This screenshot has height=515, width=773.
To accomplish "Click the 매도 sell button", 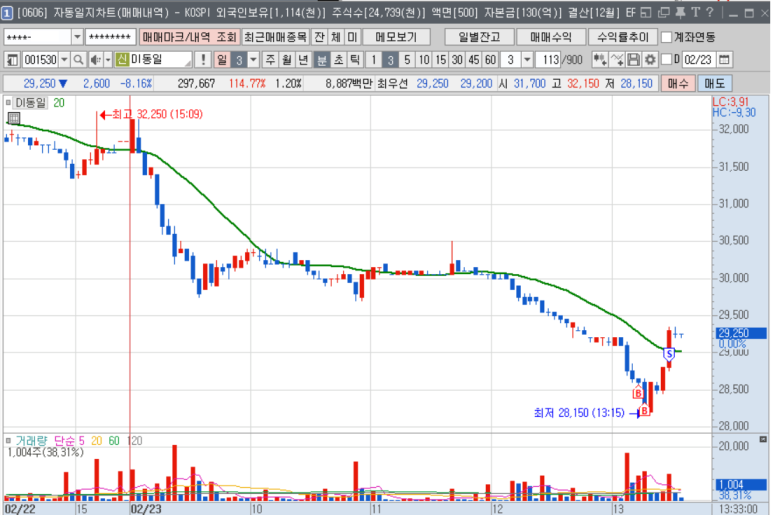I will point(714,83).
